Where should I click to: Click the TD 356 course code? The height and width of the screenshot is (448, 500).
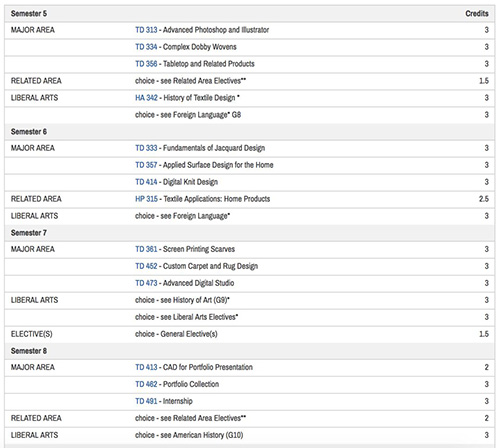(x=146, y=64)
